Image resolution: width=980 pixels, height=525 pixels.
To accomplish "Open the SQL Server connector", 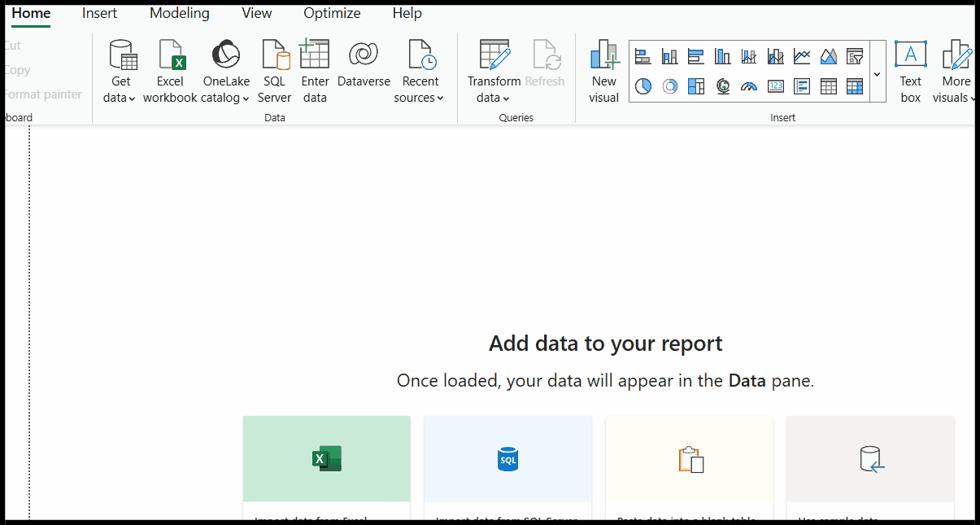I will (274, 69).
